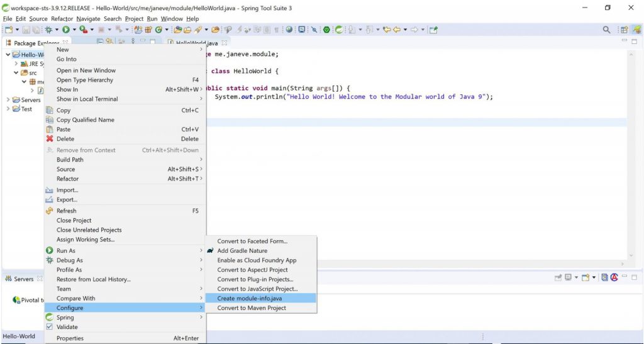
Task: Open the Run toolbar dropdown arrow
Action: pos(74,30)
